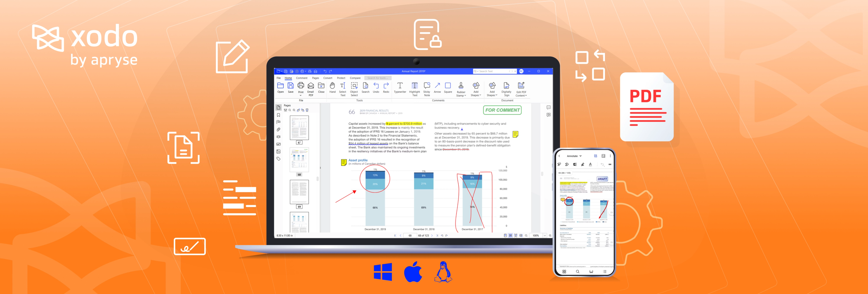Click the yellow sticky note beside Asset profile

coord(344,163)
